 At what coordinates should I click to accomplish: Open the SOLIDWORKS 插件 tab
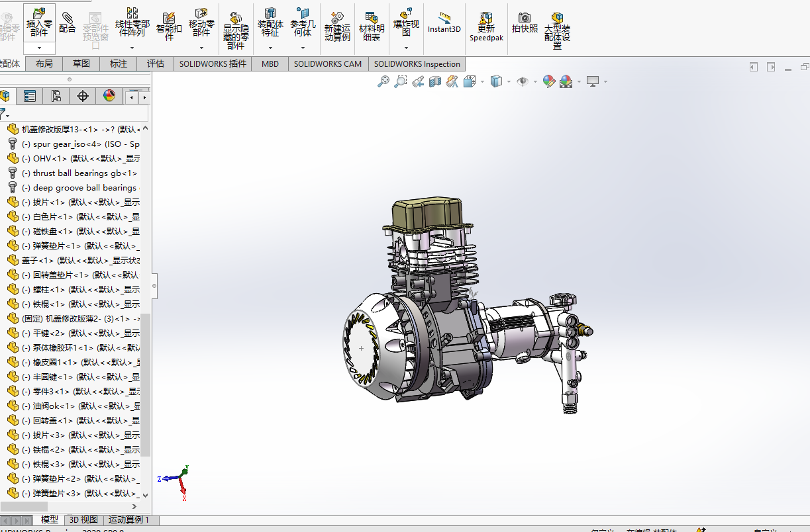213,64
